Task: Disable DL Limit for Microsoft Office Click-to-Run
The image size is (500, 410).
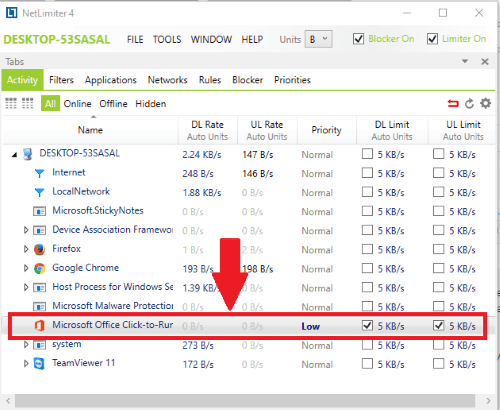Action: [x=367, y=325]
